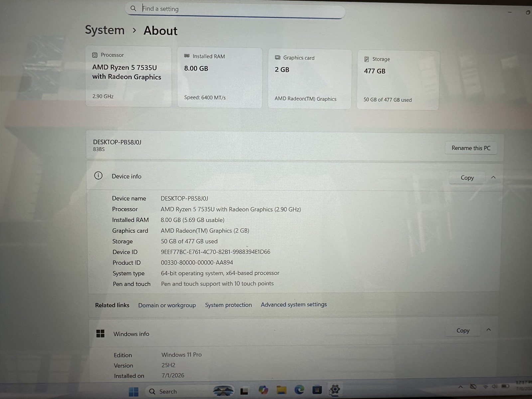
Task: Open the Domain or workgroup link
Action: (x=167, y=305)
